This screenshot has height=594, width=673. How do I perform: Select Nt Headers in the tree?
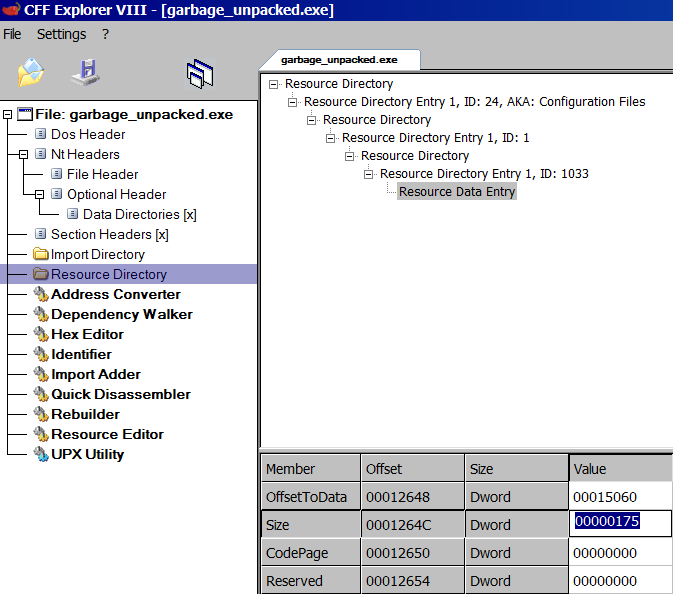85,155
